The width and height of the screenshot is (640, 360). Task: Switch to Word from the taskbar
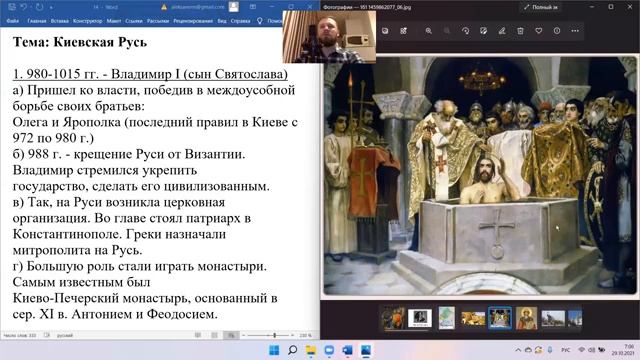click(x=347, y=350)
